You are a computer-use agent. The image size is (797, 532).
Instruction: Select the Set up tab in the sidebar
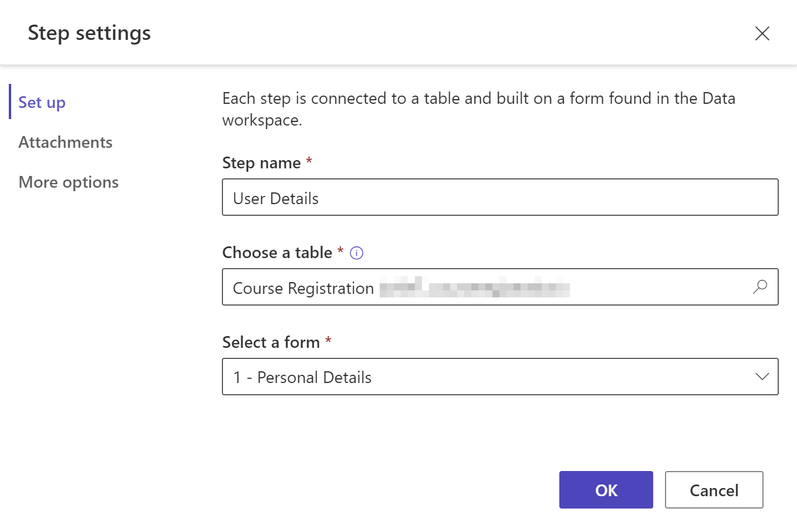pyautogui.click(x=41, y=102)
